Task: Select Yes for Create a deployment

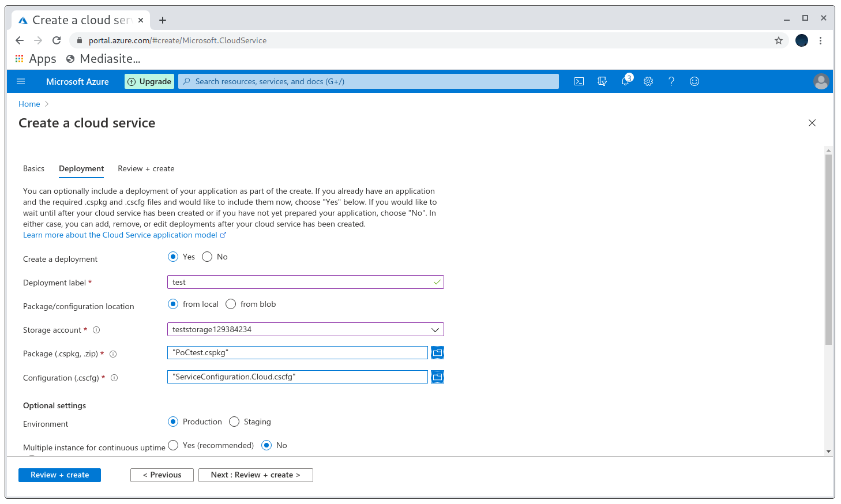Action: point(173,257)
